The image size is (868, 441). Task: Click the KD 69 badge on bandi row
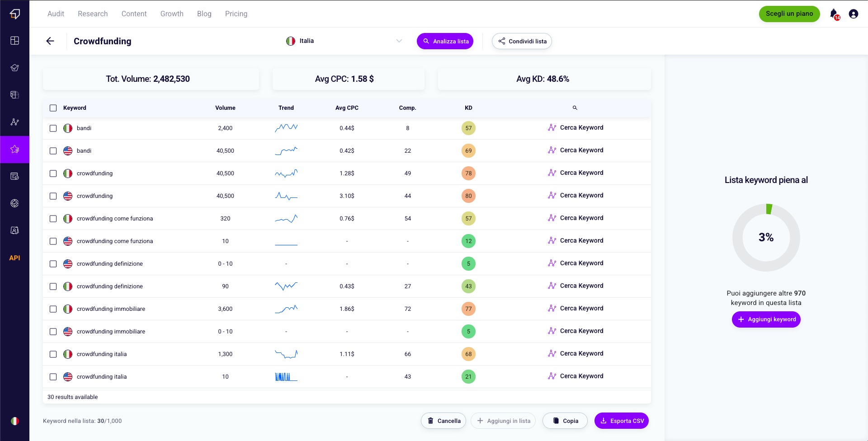pos(468,151)
